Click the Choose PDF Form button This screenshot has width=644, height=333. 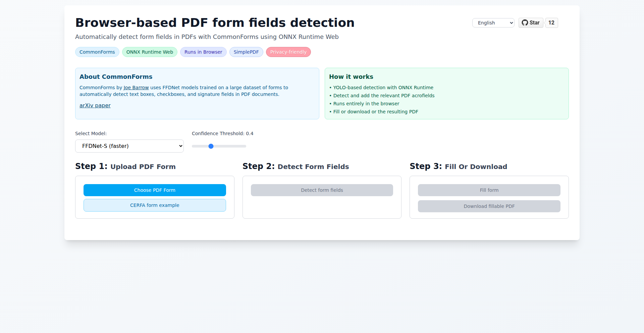click(x=155, y=190)
